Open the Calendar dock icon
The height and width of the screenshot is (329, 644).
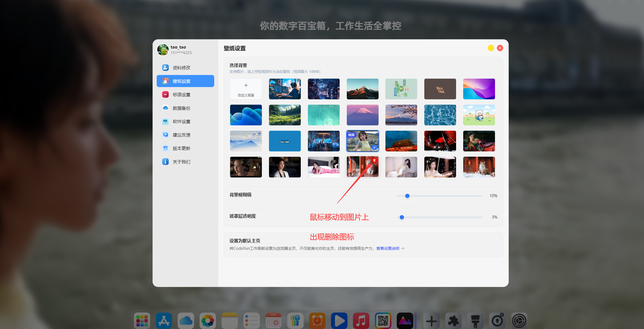tap(273, 321)
